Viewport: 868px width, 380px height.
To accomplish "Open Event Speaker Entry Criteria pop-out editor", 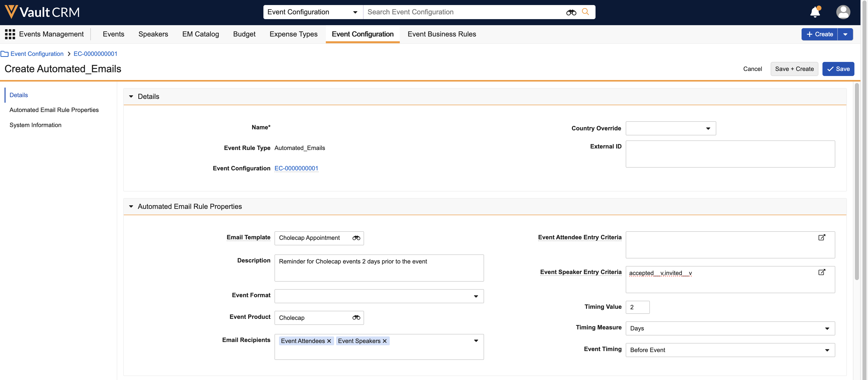I will (821, 272).
